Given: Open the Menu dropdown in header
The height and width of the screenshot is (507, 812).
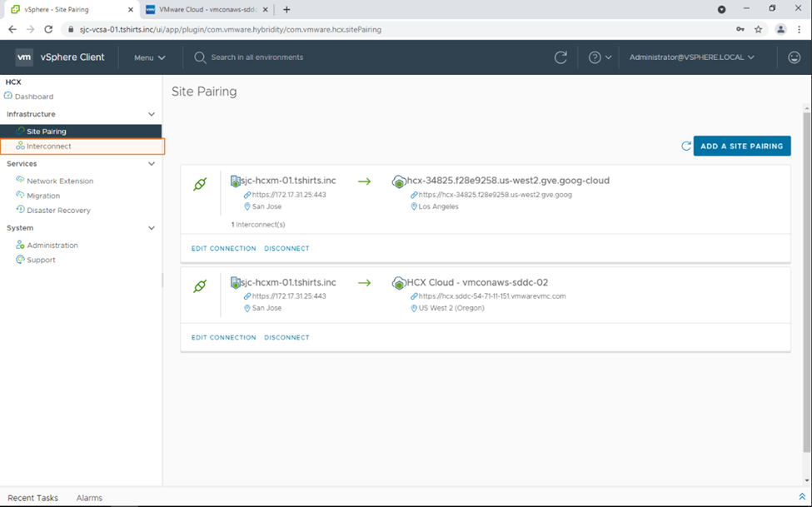Looking at the screenshot, I should [149, 57].
